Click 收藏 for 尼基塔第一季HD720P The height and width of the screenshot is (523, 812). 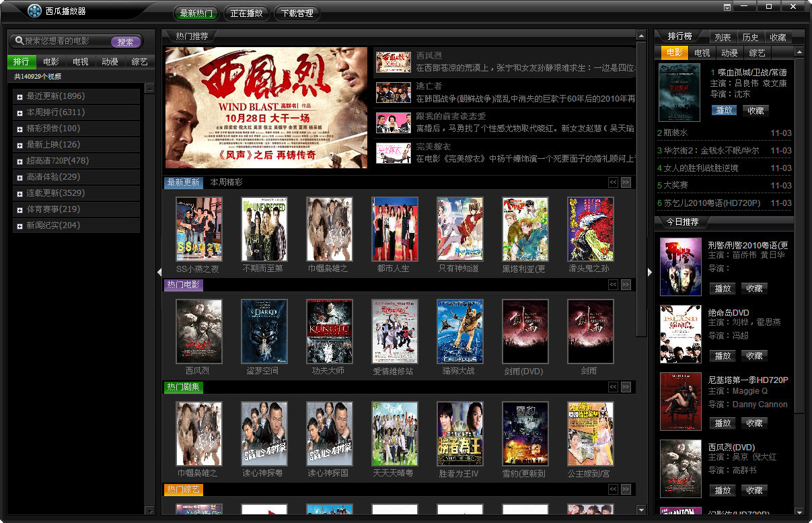click(754, 423)
